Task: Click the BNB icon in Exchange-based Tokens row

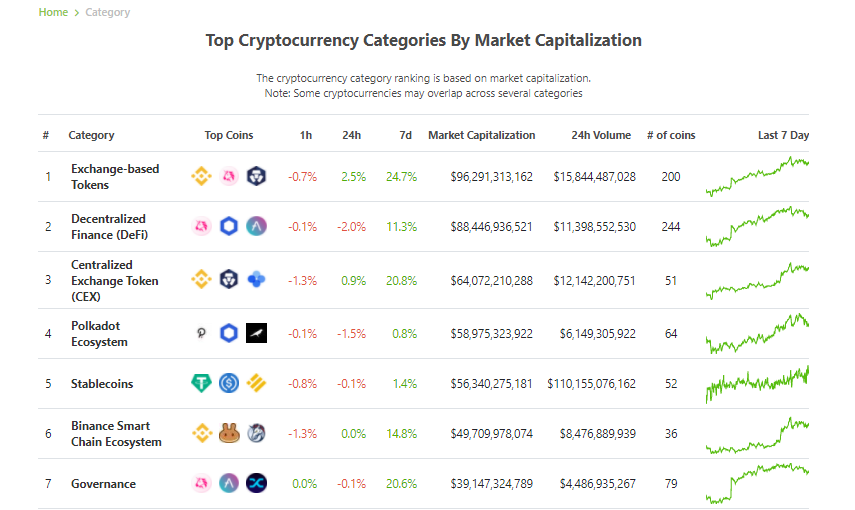Action: coord(201,176)
